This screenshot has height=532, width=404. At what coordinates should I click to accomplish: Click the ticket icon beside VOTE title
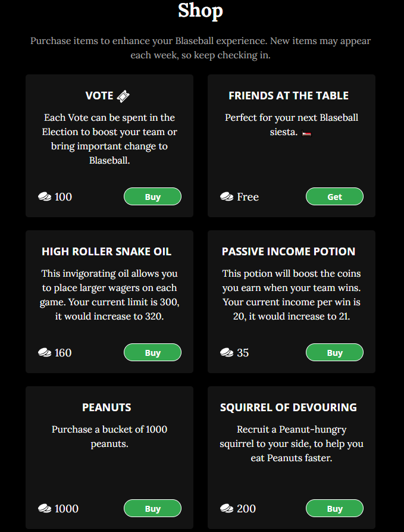[x=123, y=96]
